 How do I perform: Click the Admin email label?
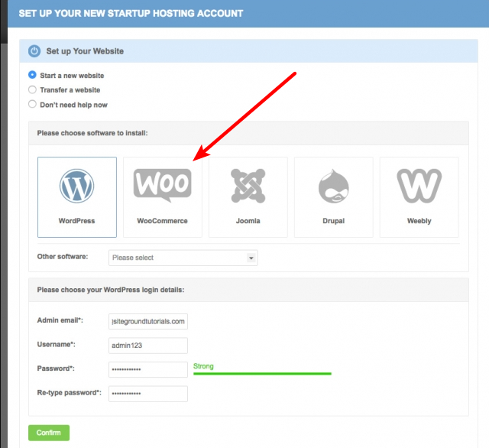pos(60,320)
